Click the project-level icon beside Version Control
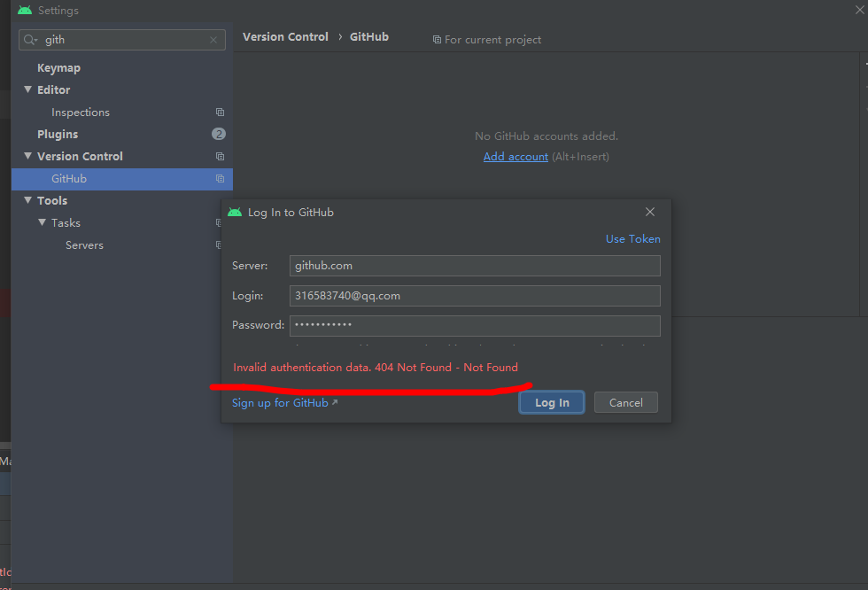 coord(220,157)
